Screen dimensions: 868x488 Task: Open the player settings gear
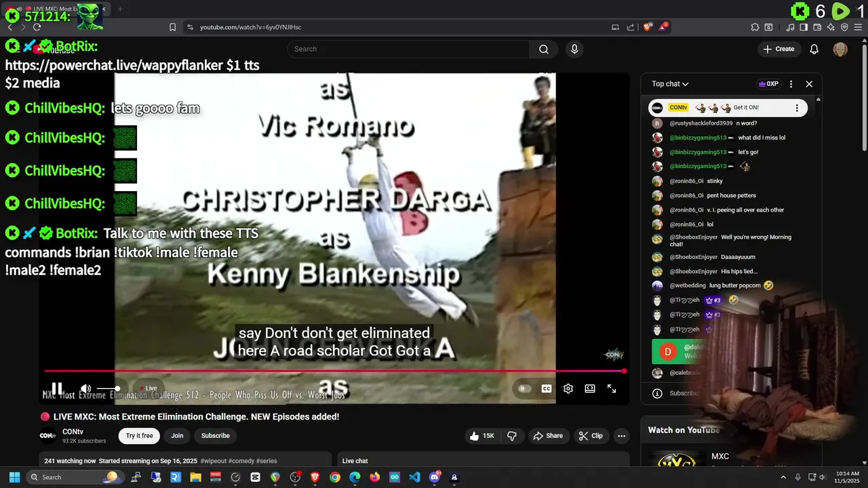click(x=568, y=388)
